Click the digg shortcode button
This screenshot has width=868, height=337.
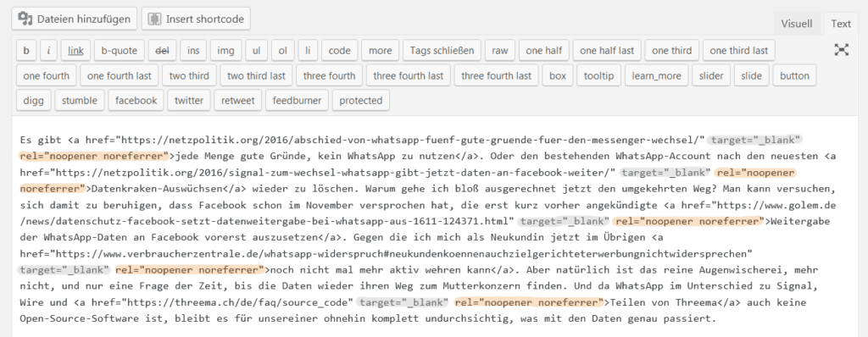click(x=34, y=101)
